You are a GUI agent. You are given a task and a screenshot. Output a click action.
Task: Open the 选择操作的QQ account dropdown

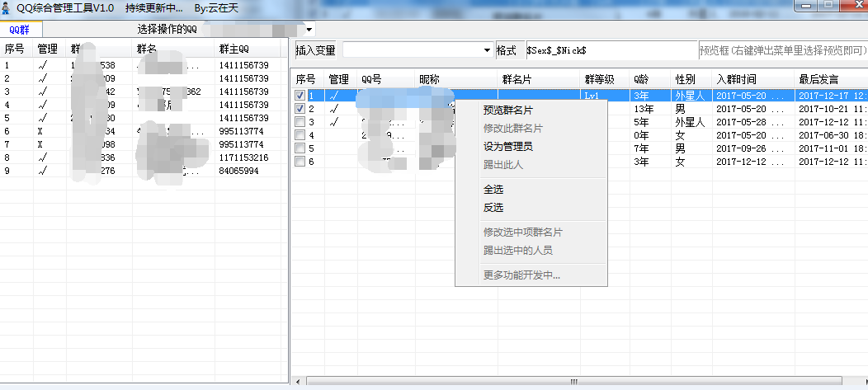[309, 29]
